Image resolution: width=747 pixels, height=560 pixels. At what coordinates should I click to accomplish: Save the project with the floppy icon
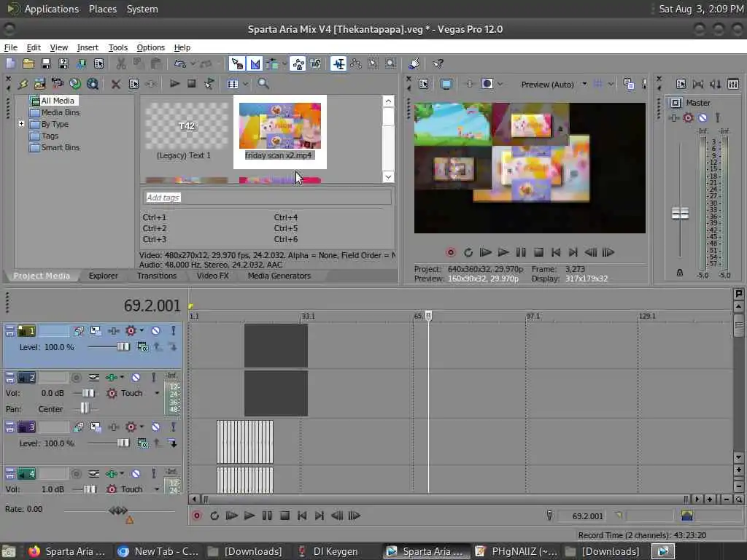point(46,63)
